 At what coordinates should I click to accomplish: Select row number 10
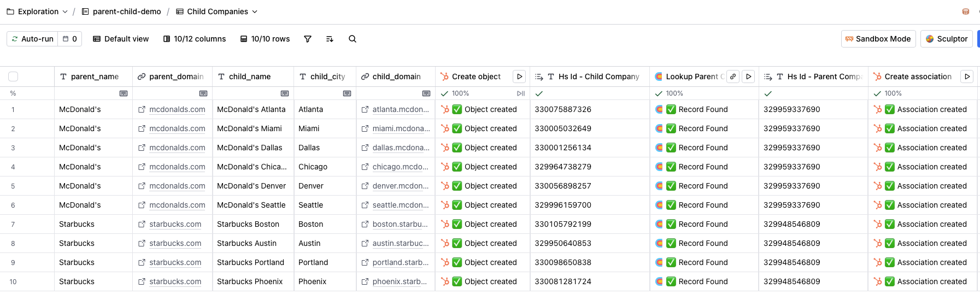click(13, 281)
